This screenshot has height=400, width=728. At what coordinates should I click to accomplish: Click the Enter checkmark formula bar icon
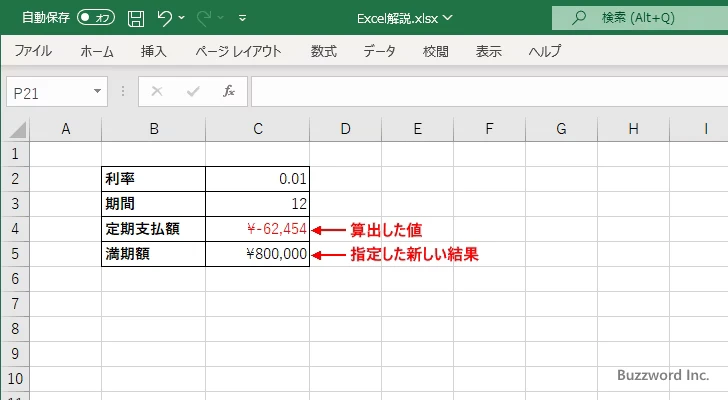pyautogui.click(x=193, y=91)
